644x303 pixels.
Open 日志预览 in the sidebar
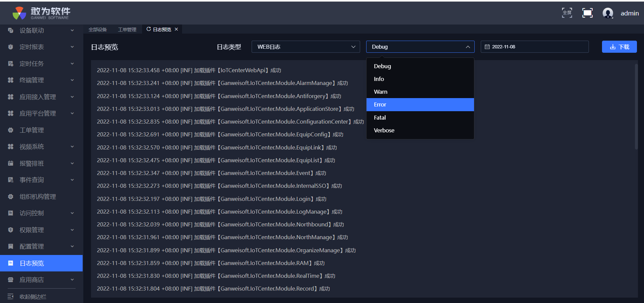(x=41, y=263)
